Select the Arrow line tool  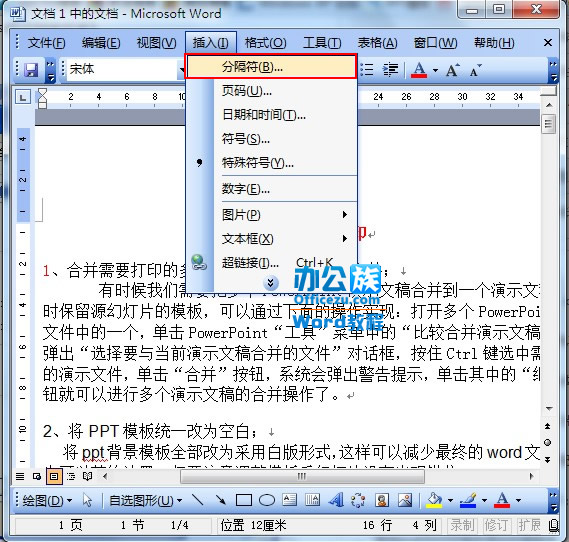[x=220, y=500]
